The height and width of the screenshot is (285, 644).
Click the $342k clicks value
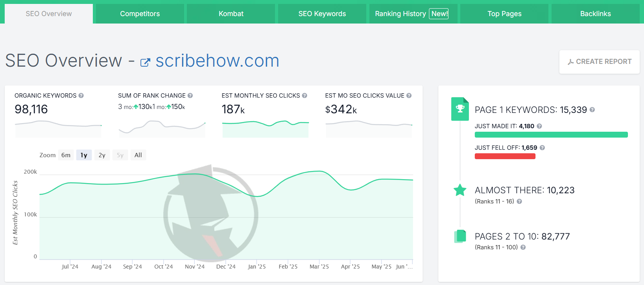341,109
